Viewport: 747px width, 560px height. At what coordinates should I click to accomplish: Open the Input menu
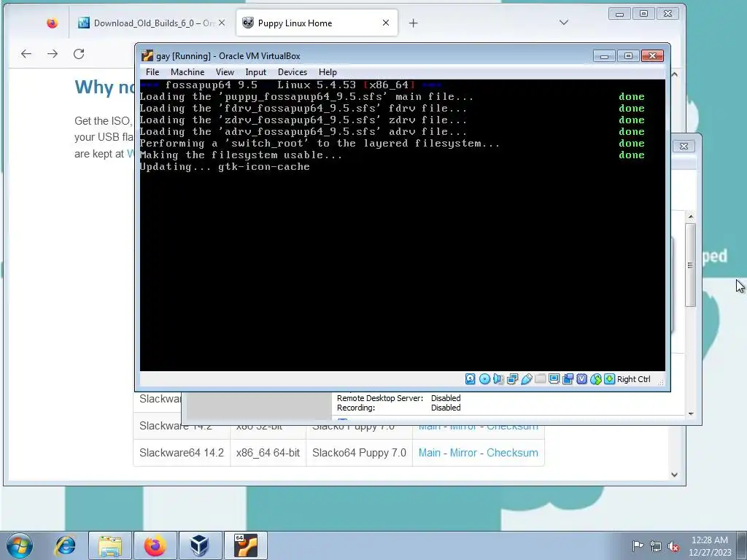256,72
